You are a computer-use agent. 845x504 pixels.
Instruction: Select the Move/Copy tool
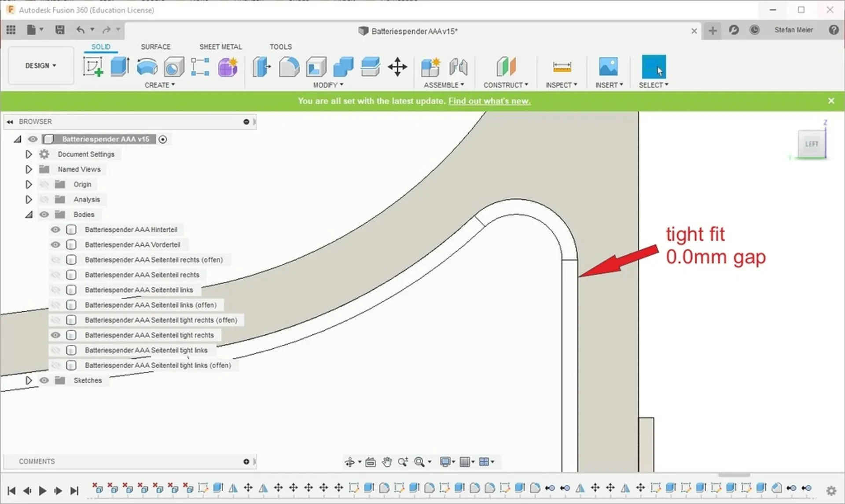tap(397, 67)
